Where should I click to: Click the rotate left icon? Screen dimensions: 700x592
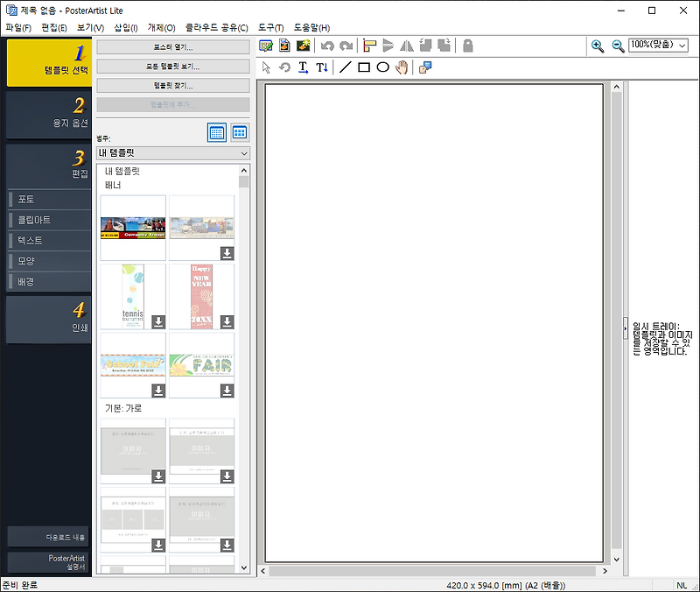tap(425, 46)
